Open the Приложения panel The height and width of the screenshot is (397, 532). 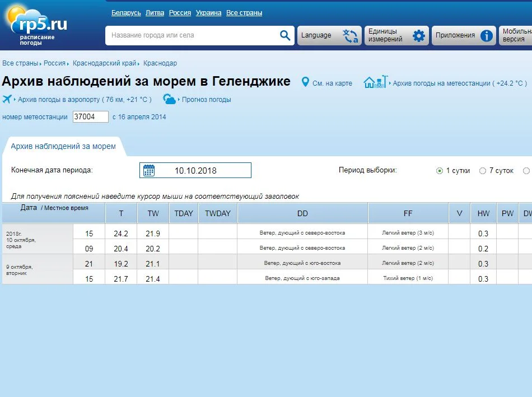[465, 35]
